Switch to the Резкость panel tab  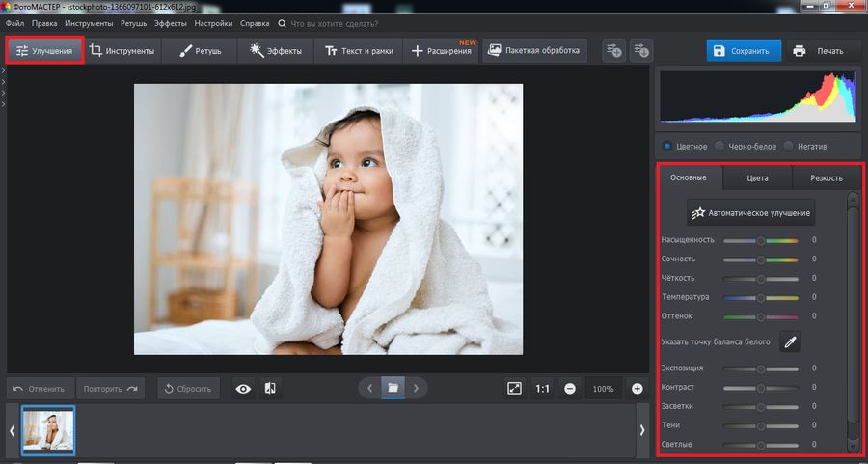point(826,178)
